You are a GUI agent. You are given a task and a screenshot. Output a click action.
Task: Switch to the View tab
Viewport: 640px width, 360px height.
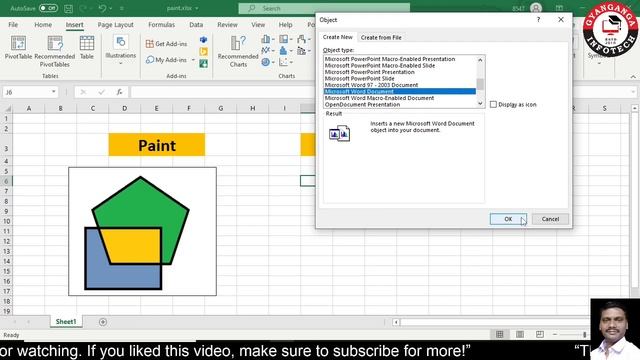click(x=258, y=25)
